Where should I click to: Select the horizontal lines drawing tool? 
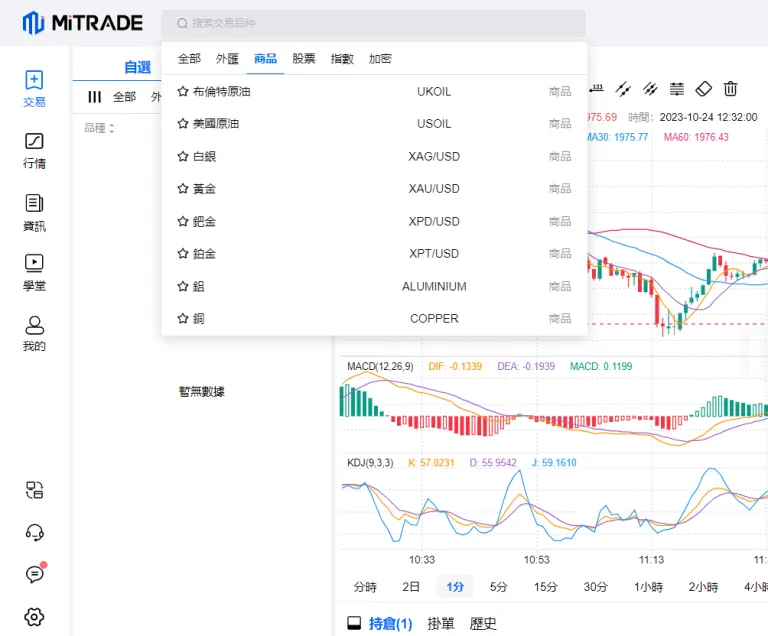[x=677, y=89]
